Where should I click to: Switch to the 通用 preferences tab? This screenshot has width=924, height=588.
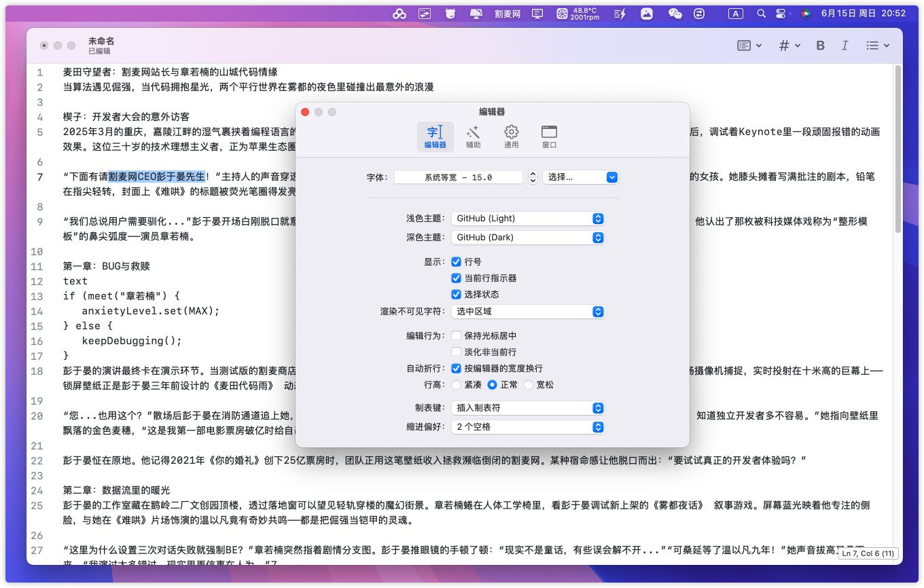point(511,136)
